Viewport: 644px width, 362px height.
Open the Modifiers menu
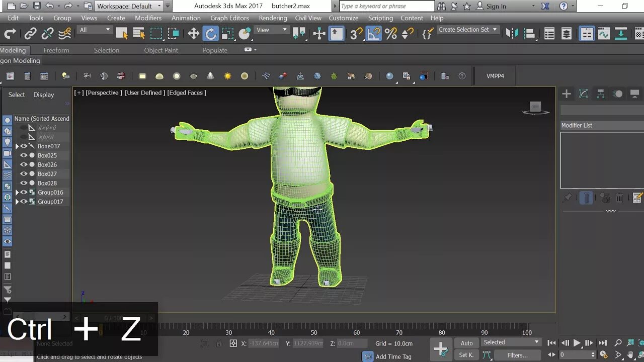click(148, 18)
